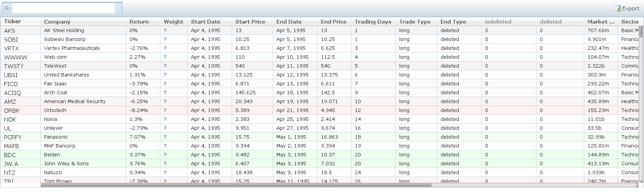This screenshot has height=196, width=644.
Task: Click the Market column header
Action: click(x=601, y=22)
